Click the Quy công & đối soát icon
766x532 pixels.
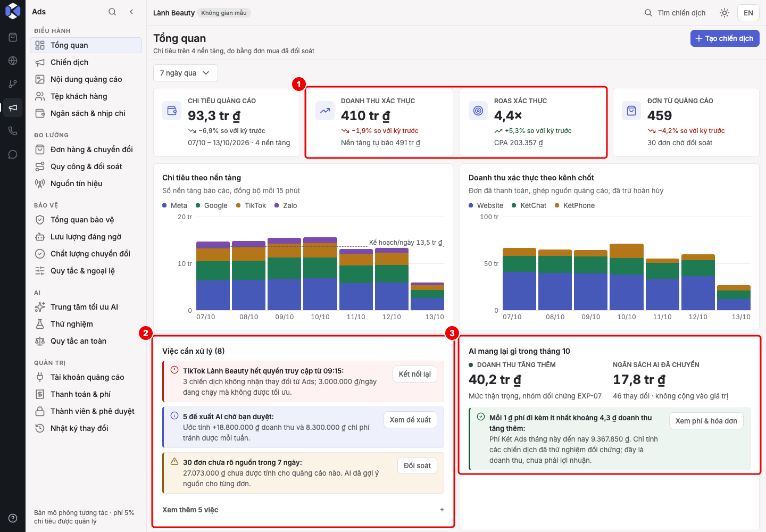[x=40, y=167]
